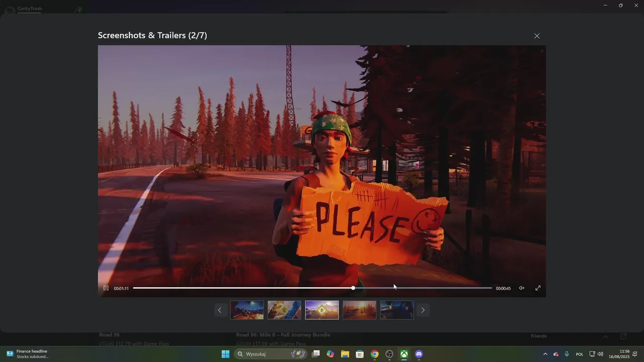The image size is (644, 362).
Task: Click the microphone tray icon
Action: click(x=567, y=354)
